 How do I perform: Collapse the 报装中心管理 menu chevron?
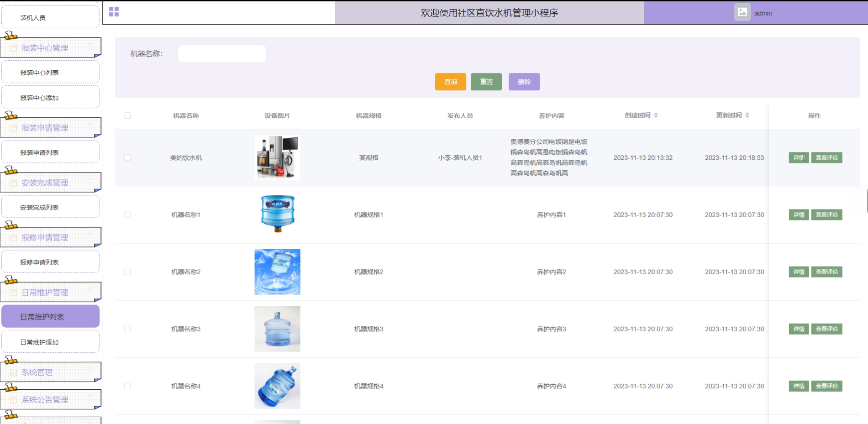coord(90,44)
